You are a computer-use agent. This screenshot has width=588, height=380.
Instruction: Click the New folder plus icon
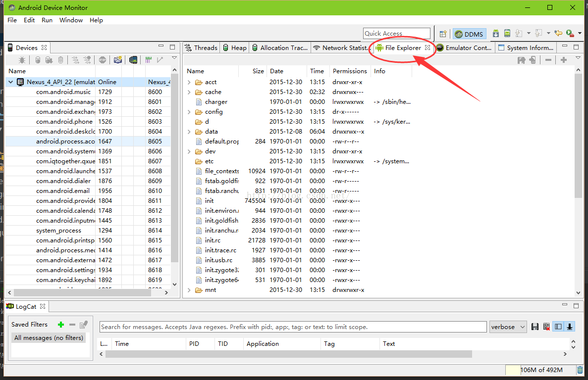click(x=564, y=60)
